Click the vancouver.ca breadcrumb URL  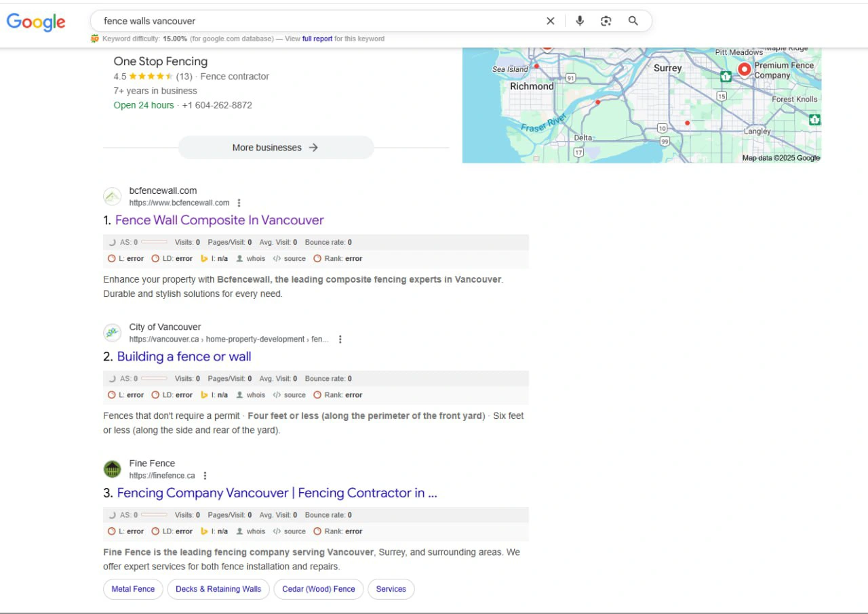click(229, 339)
